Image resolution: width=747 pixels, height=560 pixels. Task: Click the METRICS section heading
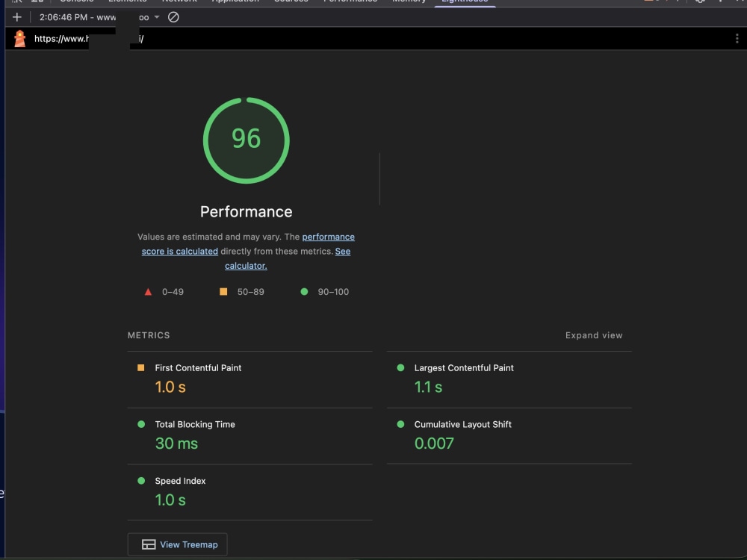[x=149, y=335]
